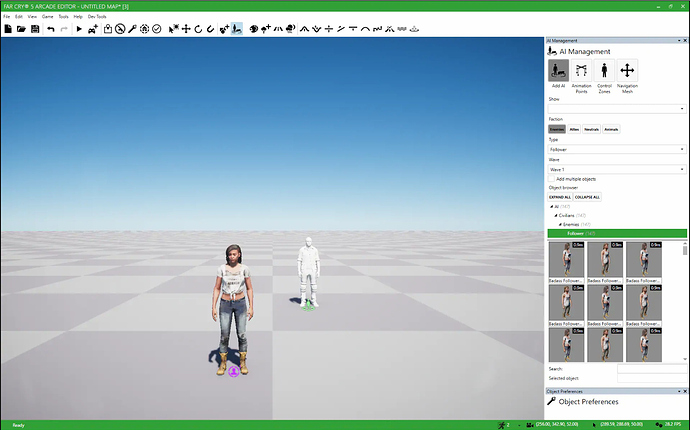Collapse the Civilians tree node

click(x=556, y=216)
